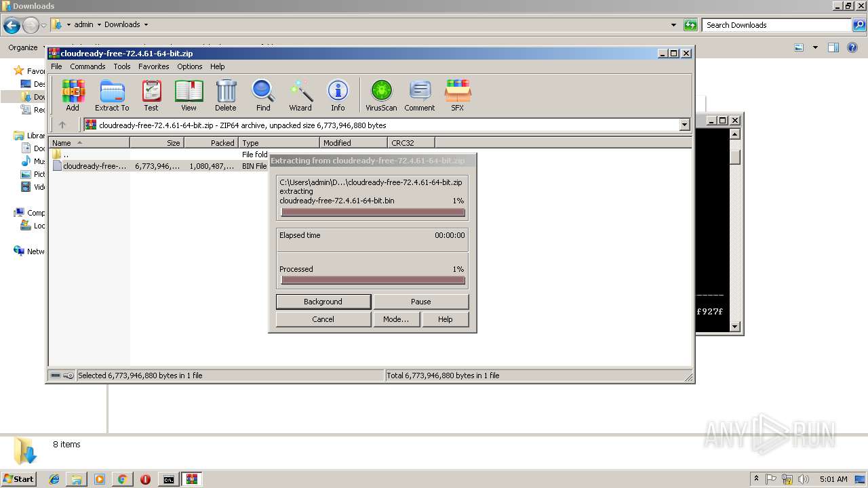868x488 pixels.
Task: Open the File menu in WinRAR
Action: point(56,66)
